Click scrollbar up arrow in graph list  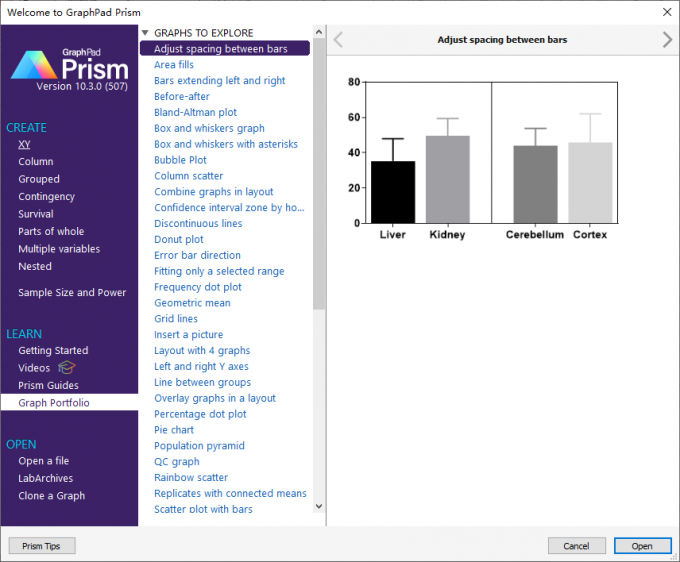(x=319, y=32)
